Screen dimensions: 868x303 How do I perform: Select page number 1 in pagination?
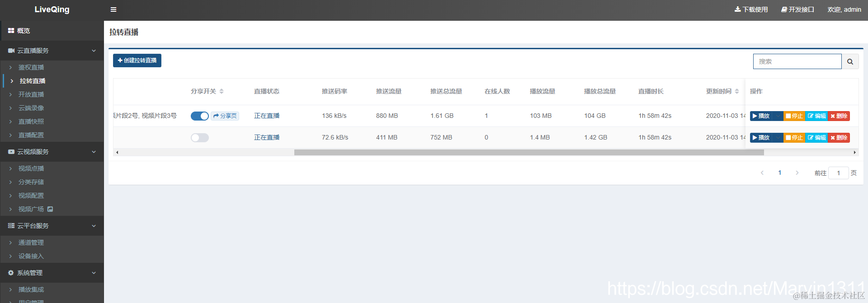pyautogui.click(x=780, y=173)
